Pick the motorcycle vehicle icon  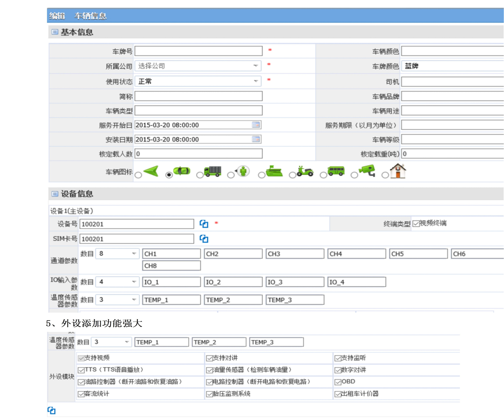pyautogui.click(x=292, y=175)
